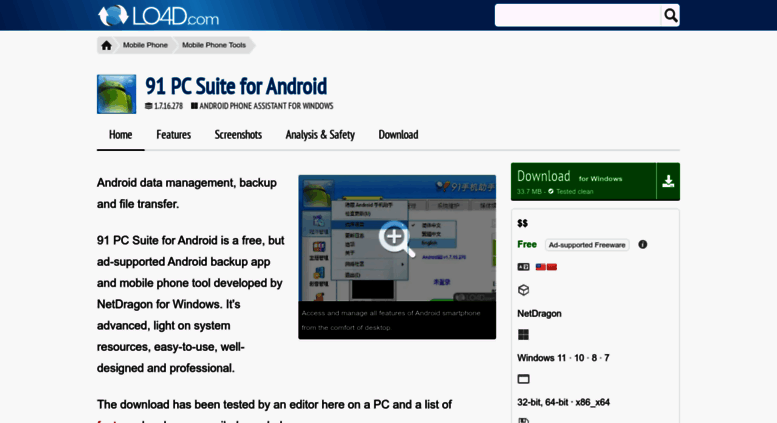Image resolution: width=777 pixels, height=423 pixels.
Task: Click the Windows logo icon
Action: click(523, 335)
